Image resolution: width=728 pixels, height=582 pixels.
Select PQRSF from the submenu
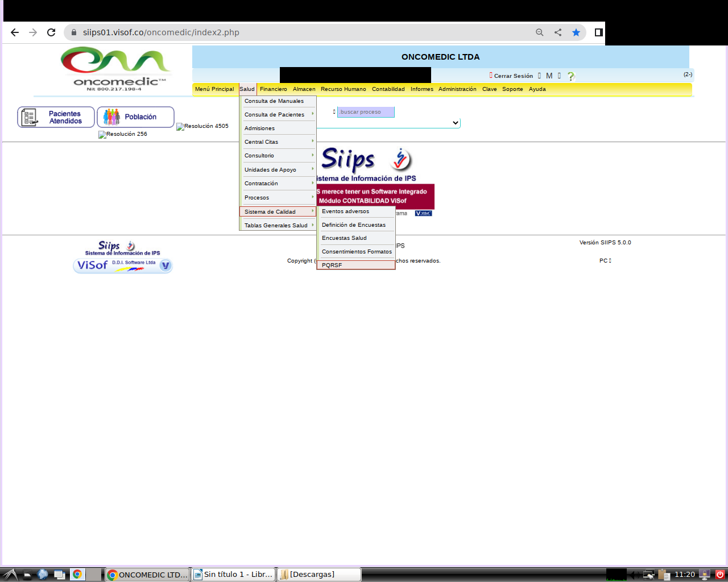(355, 265)
